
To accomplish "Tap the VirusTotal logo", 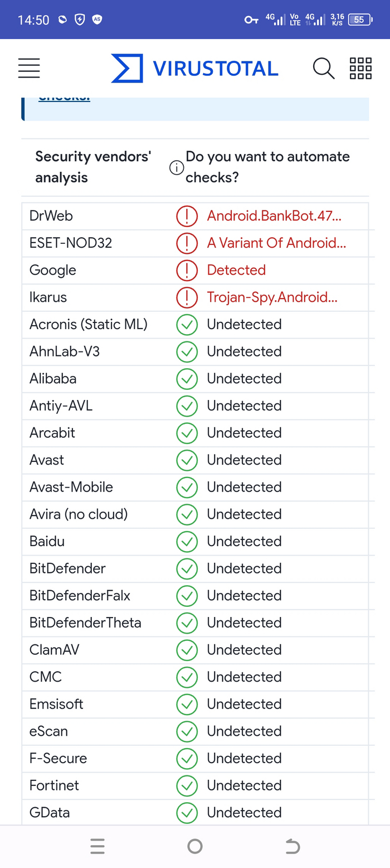I will pos(195,68).
